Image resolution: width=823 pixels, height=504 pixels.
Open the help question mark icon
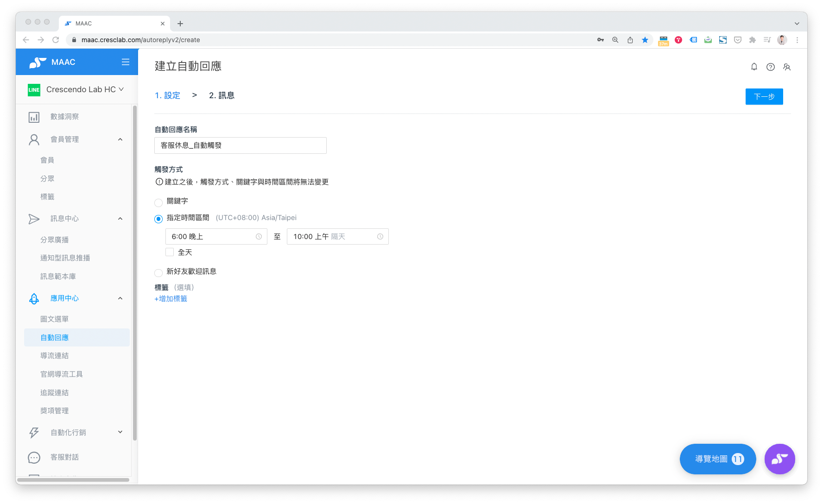[771, 67]
